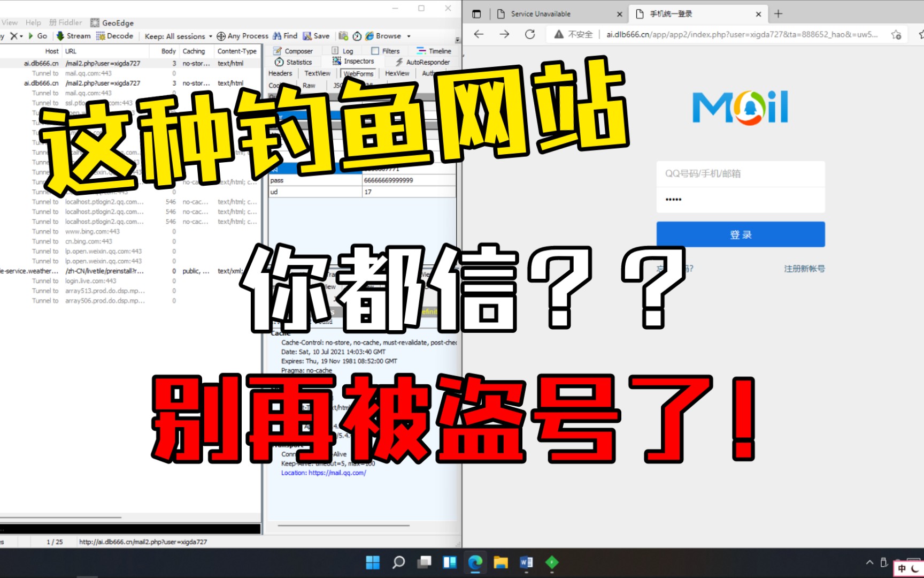Click the Browse Internet Explorer icon
Viewport: 924px width, 578px height.
[369, 36]
